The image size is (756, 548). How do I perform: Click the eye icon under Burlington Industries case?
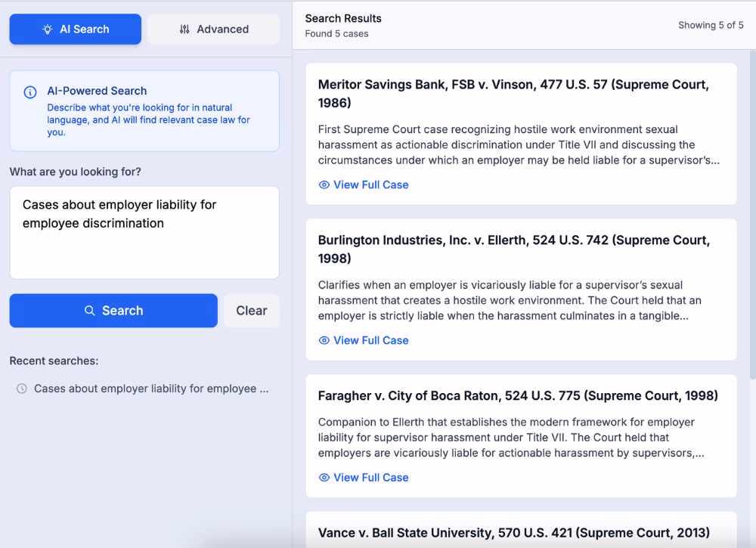click(x=324, y=341)
